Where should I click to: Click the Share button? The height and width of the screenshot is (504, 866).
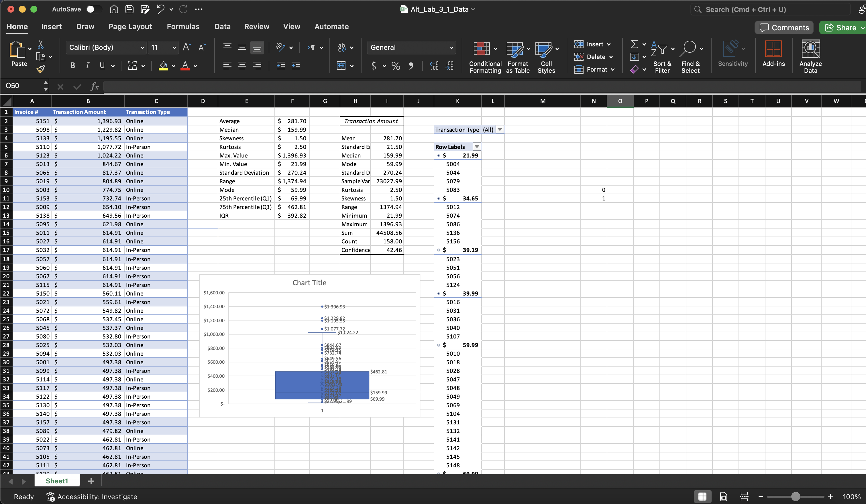point(840,27)
